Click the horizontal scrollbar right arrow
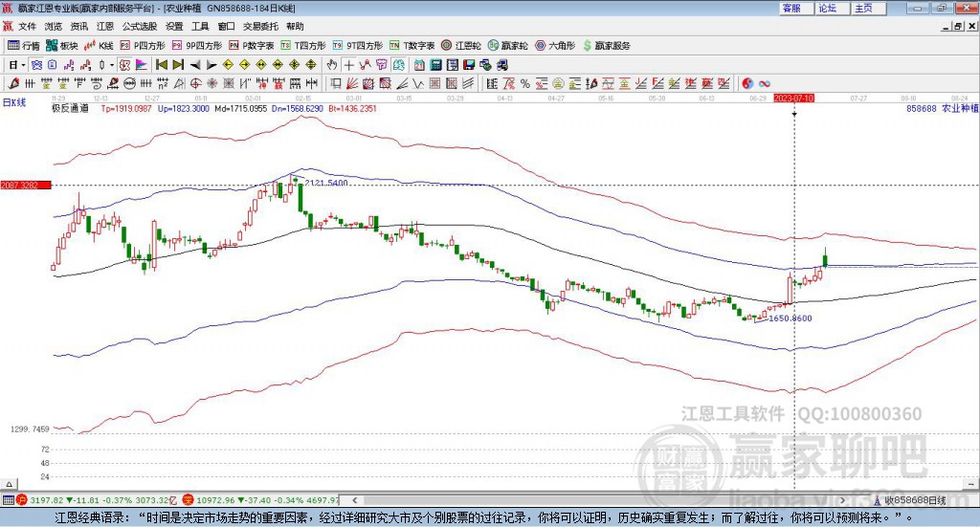 click(x=842, y=500)
